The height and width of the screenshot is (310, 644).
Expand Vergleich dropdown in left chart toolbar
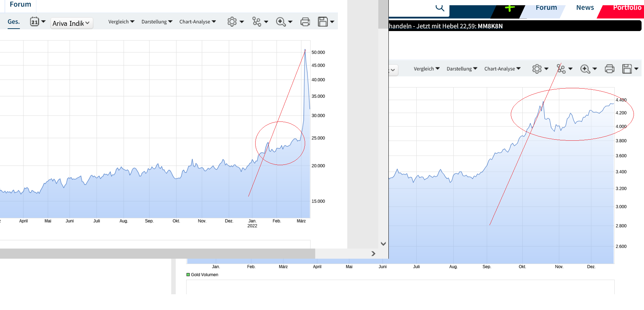coord(121,22)
